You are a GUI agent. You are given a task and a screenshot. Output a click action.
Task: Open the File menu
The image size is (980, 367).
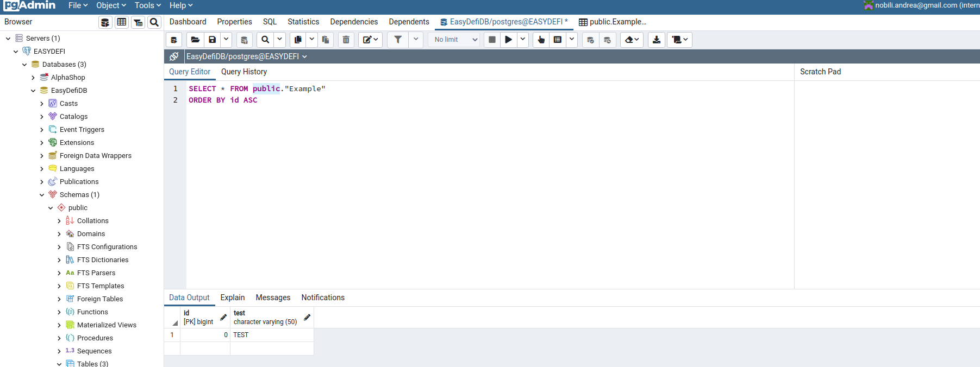[x=78, y=5]
